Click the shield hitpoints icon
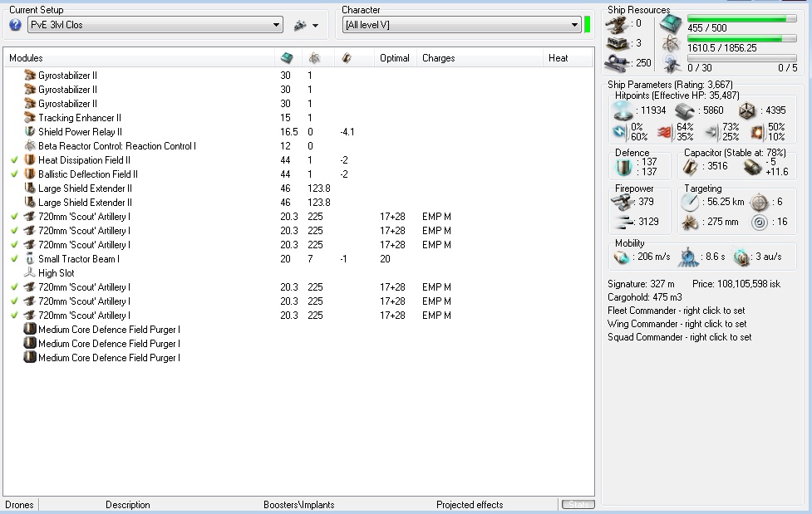The width and height of the screenshot is (812, 514). pos(623,110)
